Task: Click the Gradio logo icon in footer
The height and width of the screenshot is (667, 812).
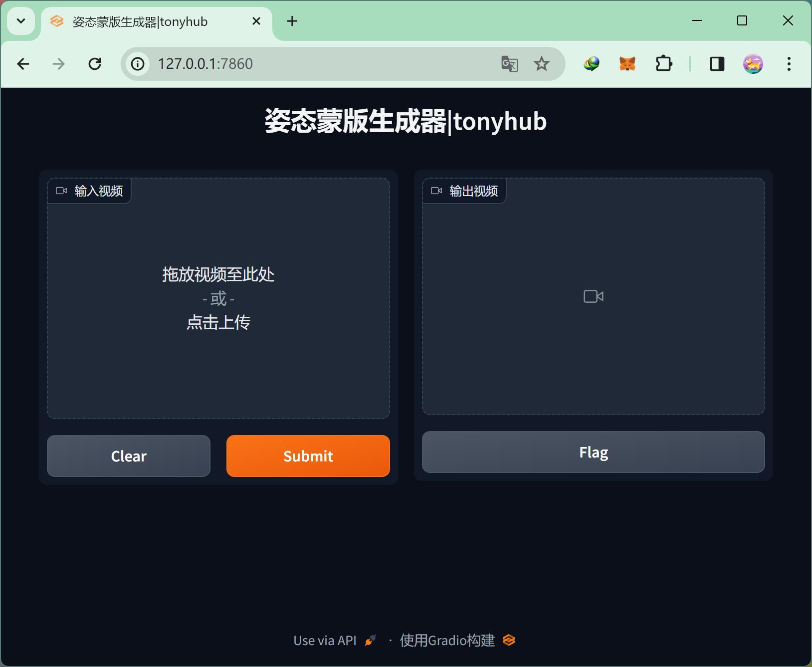Action: [509, 640]
